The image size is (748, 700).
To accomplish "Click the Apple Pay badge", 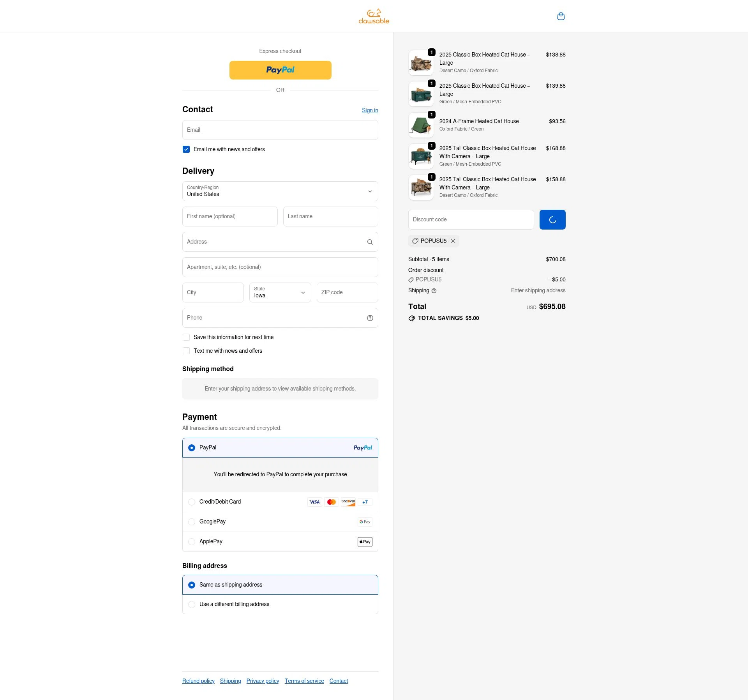I will coord(365,541).
